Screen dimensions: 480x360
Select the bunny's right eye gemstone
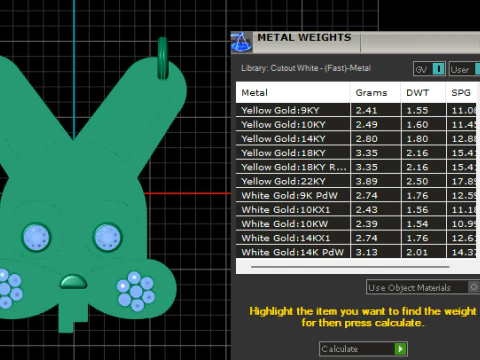click(x=107, y=237)
